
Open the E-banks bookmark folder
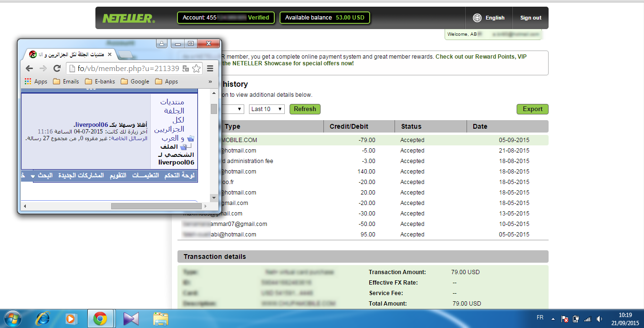(100, 82)
